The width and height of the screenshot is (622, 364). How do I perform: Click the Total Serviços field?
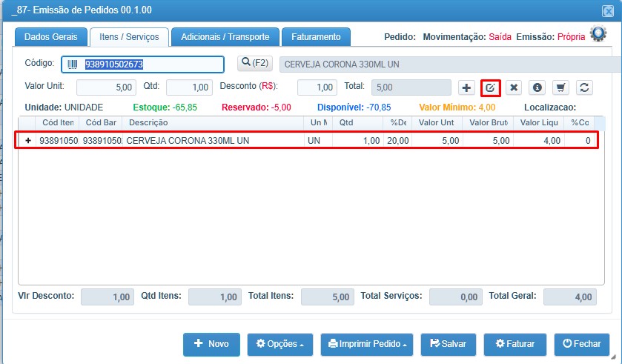(x=456, y=297)
